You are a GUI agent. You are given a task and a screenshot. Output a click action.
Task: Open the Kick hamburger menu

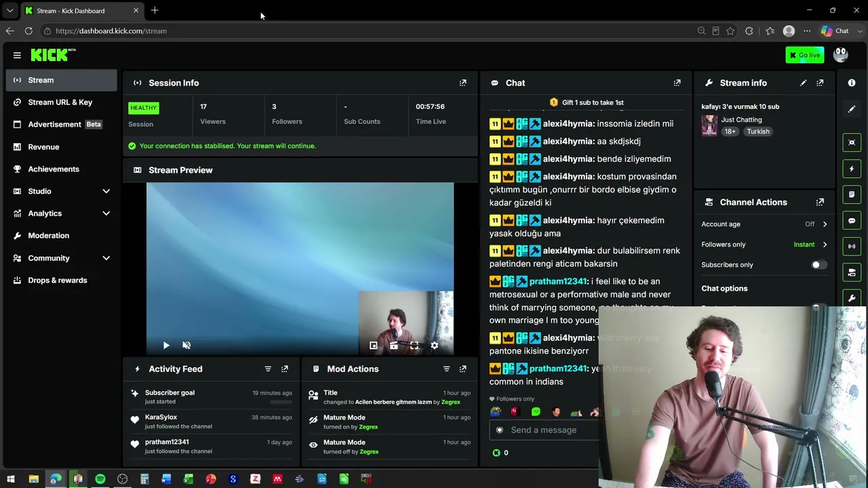click(17, 55)
